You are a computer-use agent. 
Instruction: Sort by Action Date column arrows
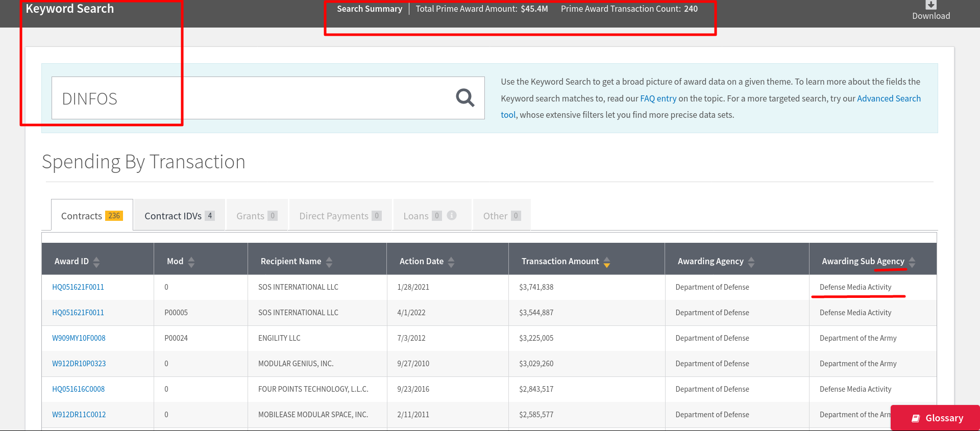click(x=451, y=262)
